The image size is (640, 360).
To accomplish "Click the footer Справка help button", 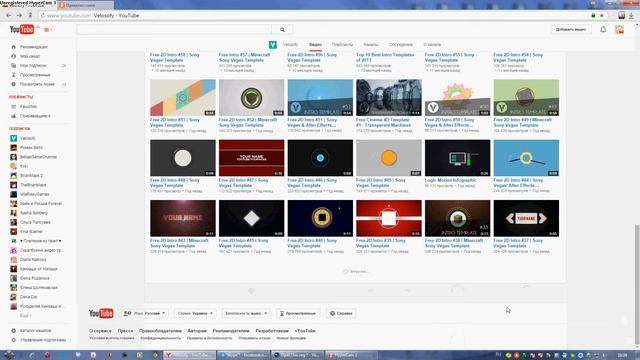I will click(x=341, y=313).
